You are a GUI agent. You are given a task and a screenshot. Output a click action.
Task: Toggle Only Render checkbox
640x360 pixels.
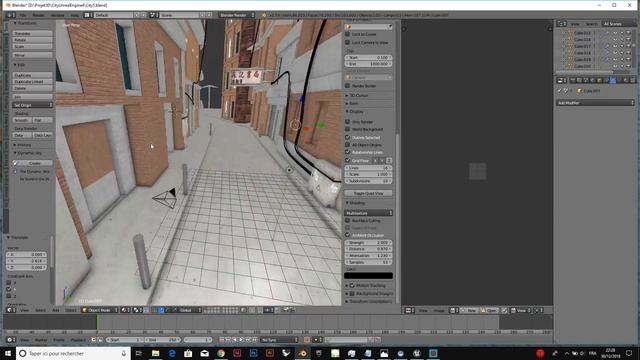click(x=348, y=122)
